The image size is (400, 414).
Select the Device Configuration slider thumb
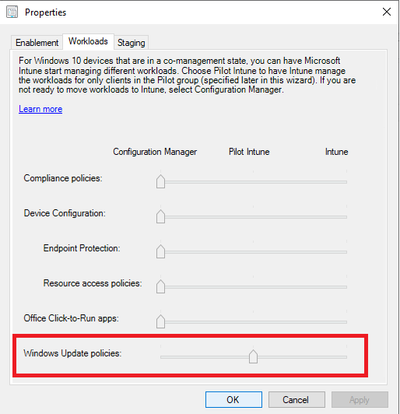[161, 216]
